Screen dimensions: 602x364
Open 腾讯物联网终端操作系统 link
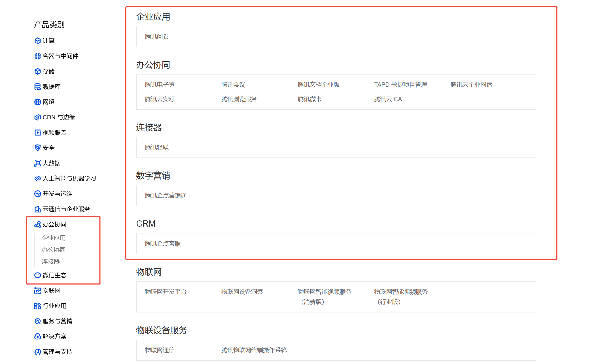[254, 350]
